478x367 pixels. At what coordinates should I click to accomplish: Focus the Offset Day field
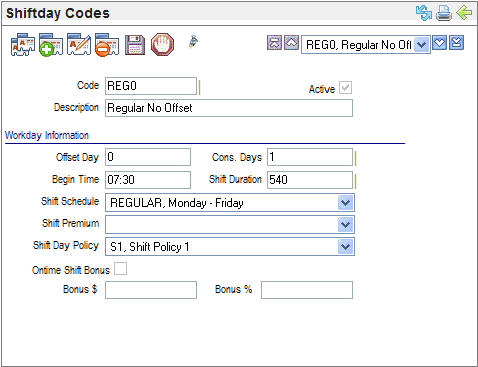[148, 157]
